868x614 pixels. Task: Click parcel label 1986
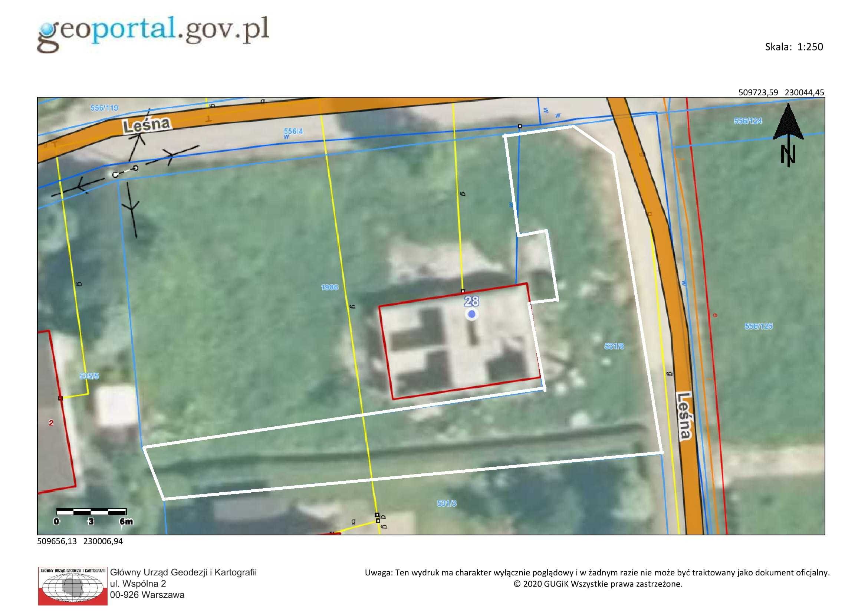point(329,288)
